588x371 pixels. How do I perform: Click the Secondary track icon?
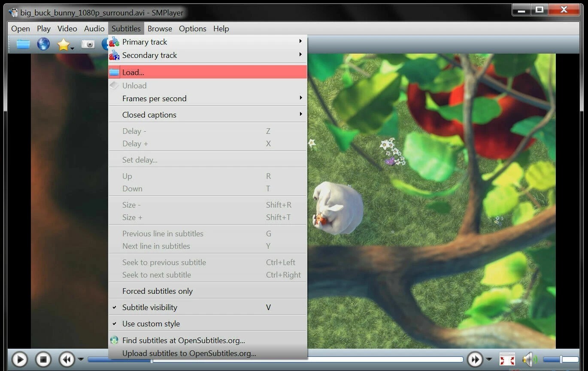pyautogui.click(x=114, y=55)
